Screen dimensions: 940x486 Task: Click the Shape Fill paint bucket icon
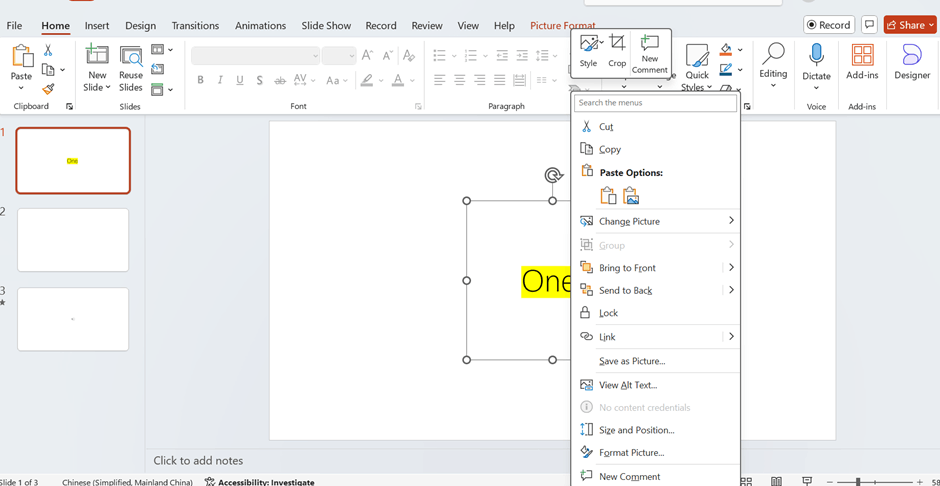tap(727, 49)
